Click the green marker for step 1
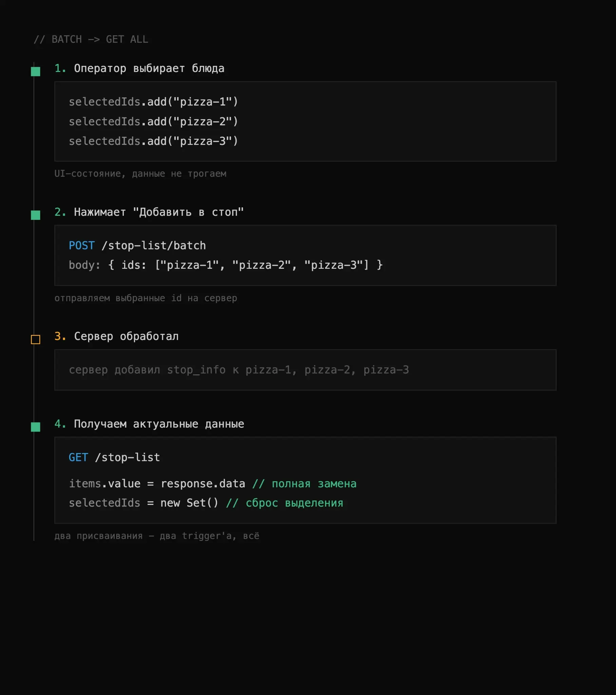This screenshot has height=695, width=616. tap(35, 71)
